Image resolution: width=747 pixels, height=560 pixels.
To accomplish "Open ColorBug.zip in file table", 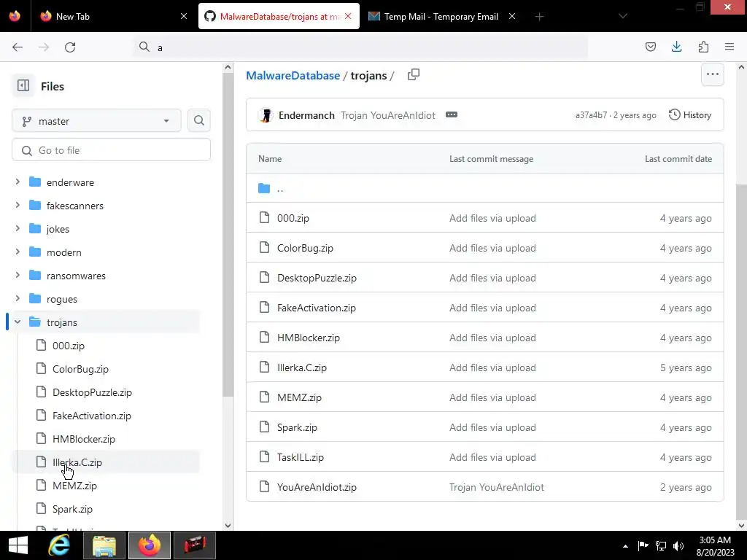I will (x=305, y=248).
